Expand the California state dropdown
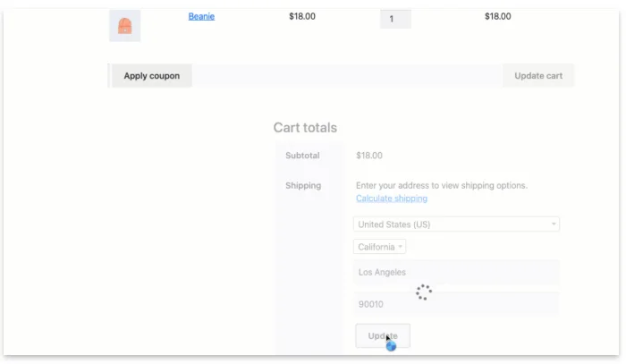 point(380,247)
